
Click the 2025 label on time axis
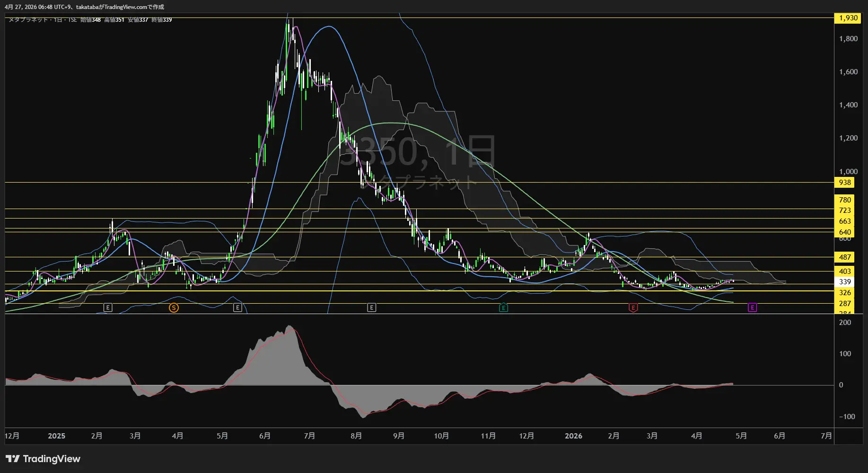point(56,436)
